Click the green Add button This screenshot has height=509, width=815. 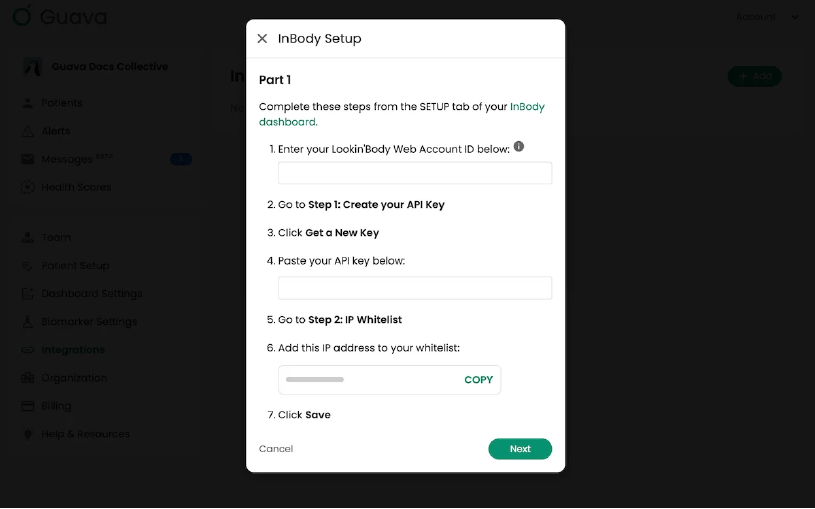(755, 76)
